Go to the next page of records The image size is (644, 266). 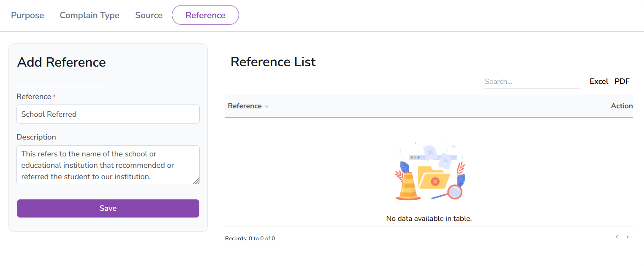pos(628,237)
